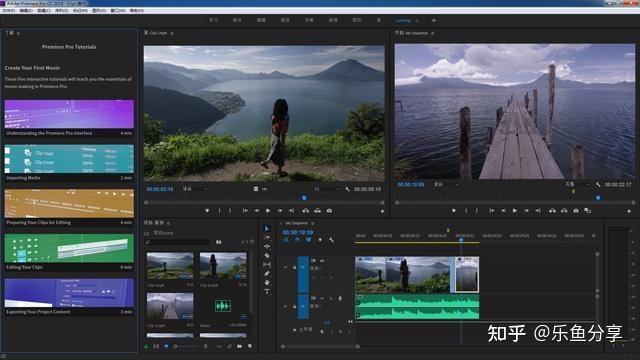
Task: Add marker in Program monitor
Action: [454, 211]
